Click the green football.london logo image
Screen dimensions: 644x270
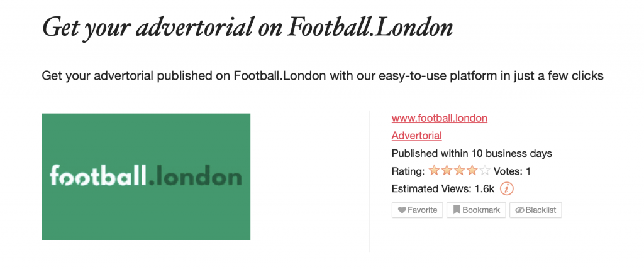click(146, 176)
